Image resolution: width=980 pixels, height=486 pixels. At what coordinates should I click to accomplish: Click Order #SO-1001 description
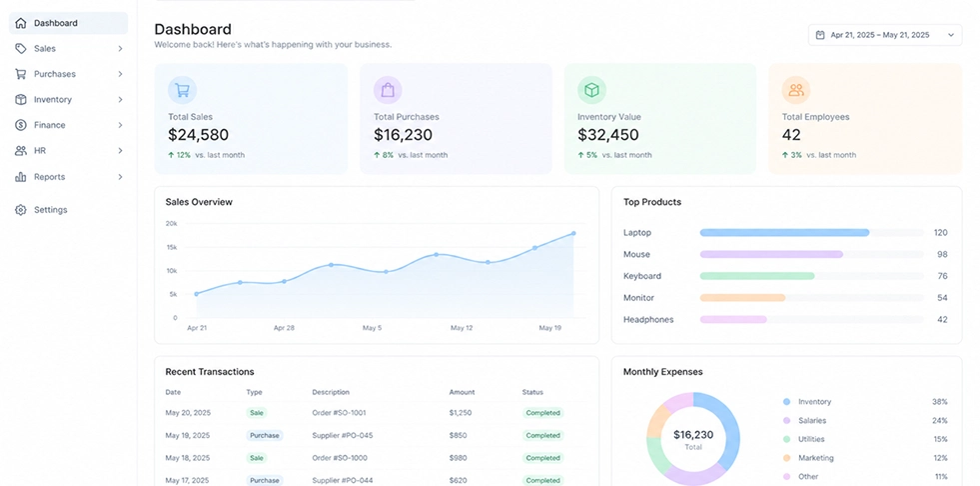[x=340, y=413]
